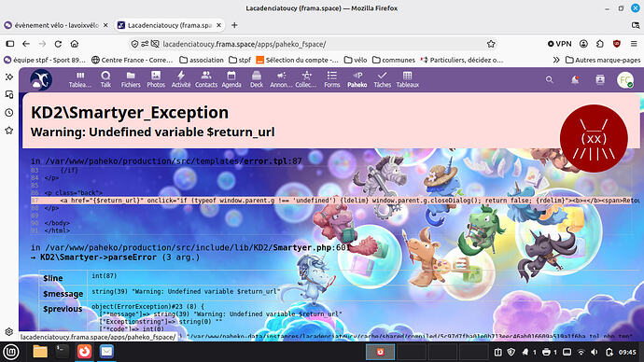The height and width of the screenshot is (362, 644).
Task: Click the URL address bar
Action: coord(312,44)
